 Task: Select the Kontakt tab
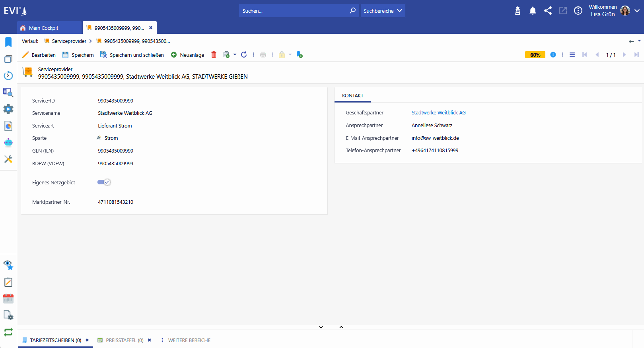pos(353,96)
